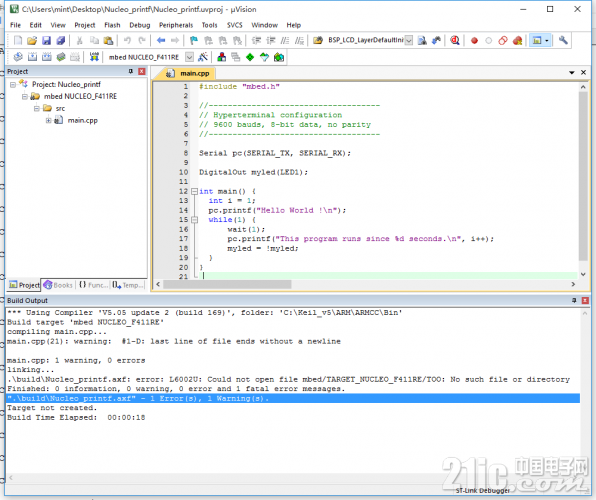This screenshot has width=596, height=500.
Task: Collapse the src folder node
Action: click(x=36, y=108)
